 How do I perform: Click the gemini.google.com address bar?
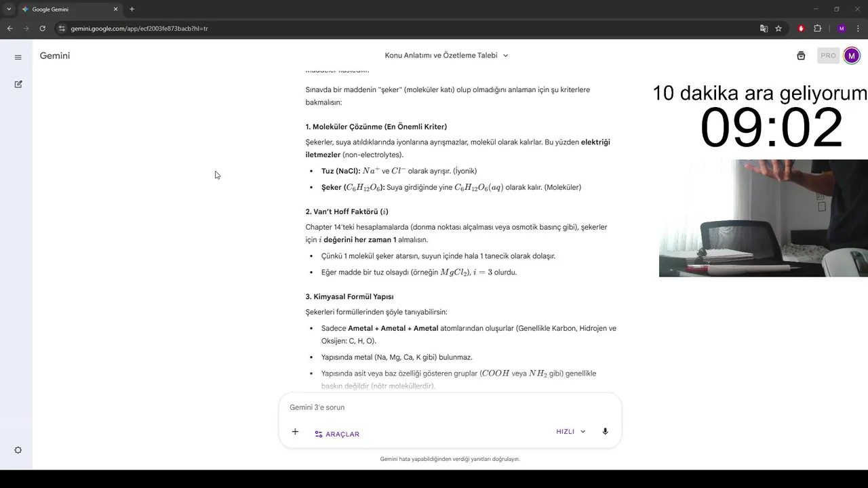click(x=407, y=28)
